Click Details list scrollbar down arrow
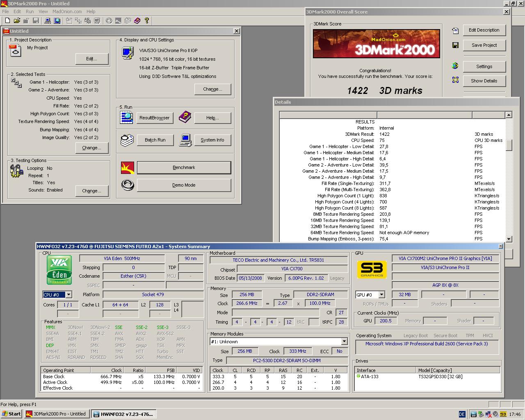 (509, 239)
